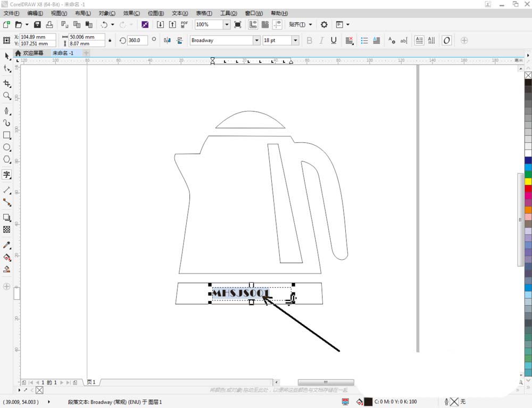This screenshot has height=408, width=532.
Task: Expand the undo history dropdown arrow
Action: click(x=113, y=25)
